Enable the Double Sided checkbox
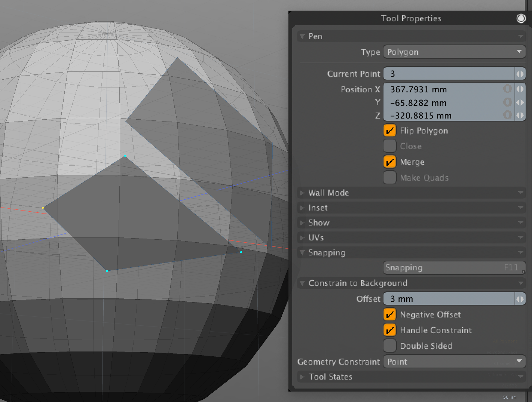 390,346
